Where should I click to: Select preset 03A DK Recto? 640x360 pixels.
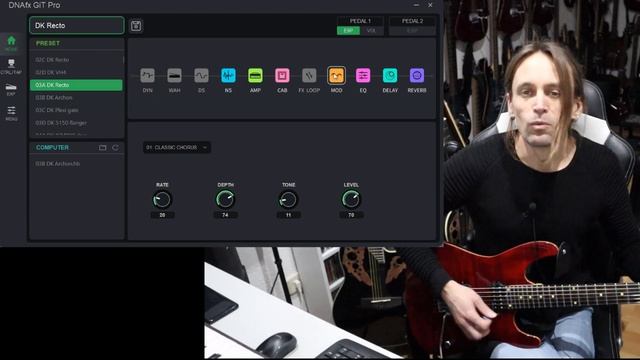[76, 85]
